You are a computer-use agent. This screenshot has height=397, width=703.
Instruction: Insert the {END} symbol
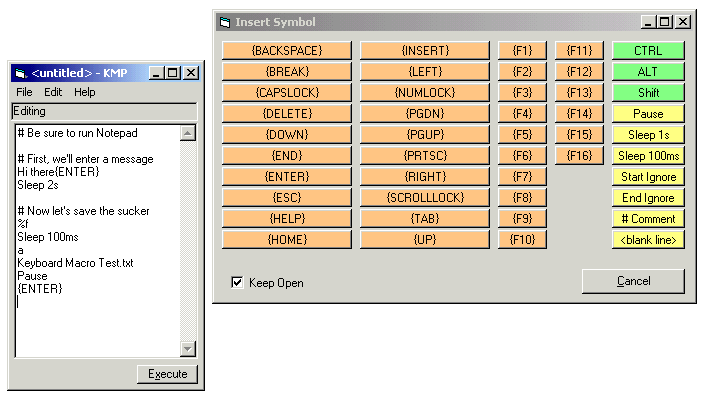pos(287,156)
